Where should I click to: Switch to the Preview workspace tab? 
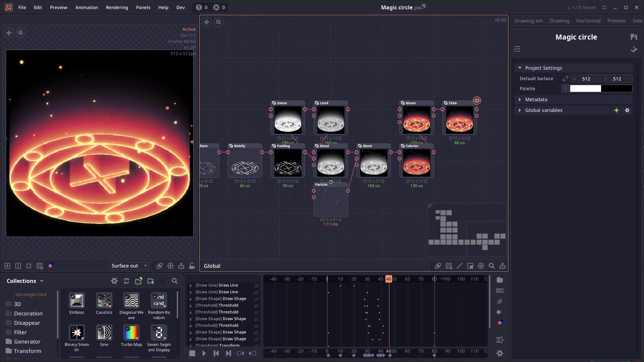pyautogui.click(x=616, y=20)
